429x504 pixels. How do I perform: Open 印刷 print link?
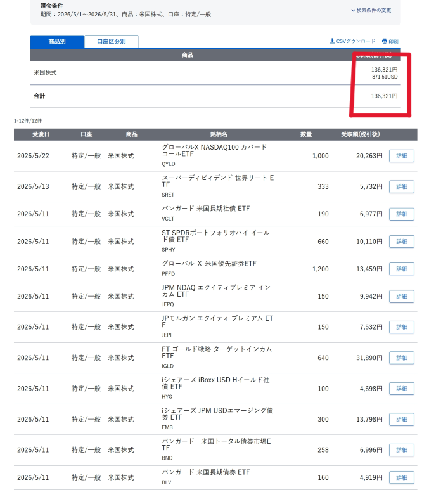(x=390, y=41)
